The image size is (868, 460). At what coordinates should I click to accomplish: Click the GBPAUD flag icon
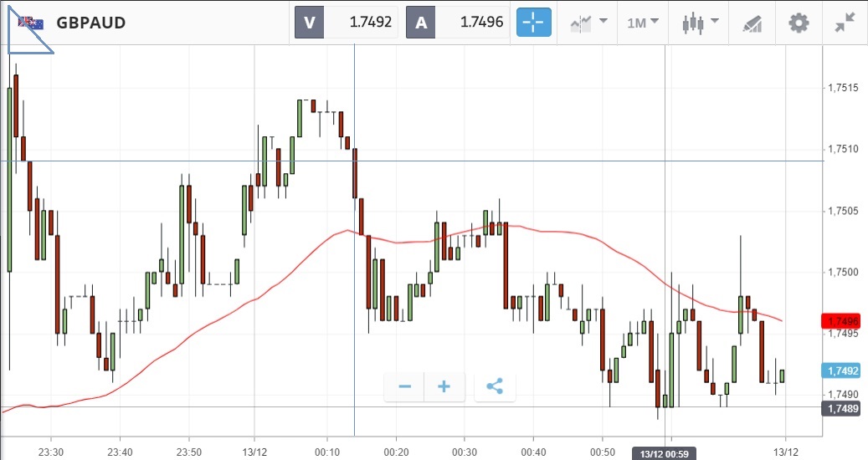coord(32,23)
